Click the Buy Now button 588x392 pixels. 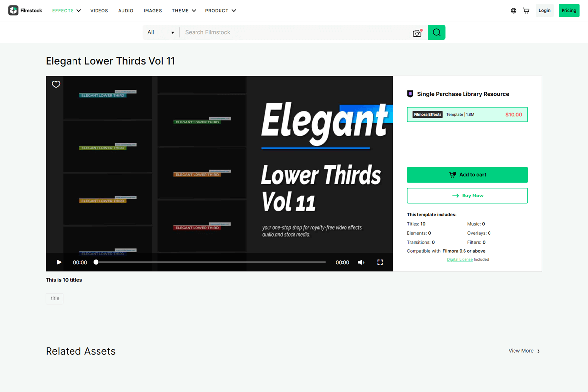467,196
